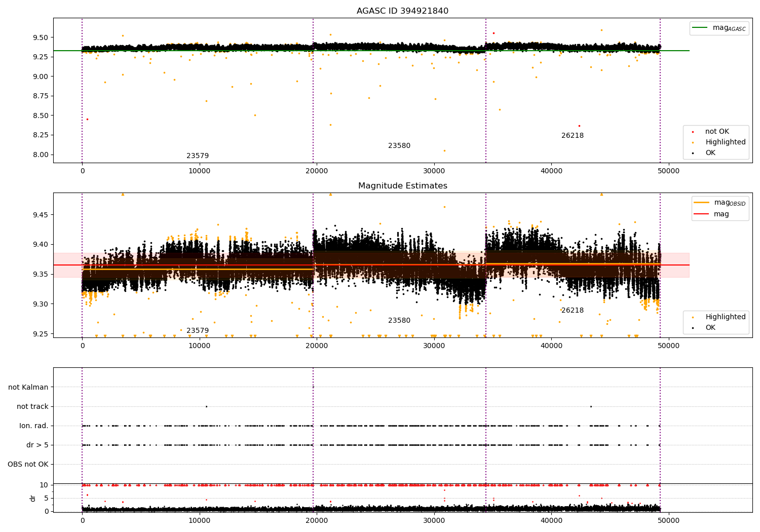The height and width of the screenshot is (532, 760).
Task: Select obsid label 23579 in Magnitude Estimates plot
Action: coord(198,331)
